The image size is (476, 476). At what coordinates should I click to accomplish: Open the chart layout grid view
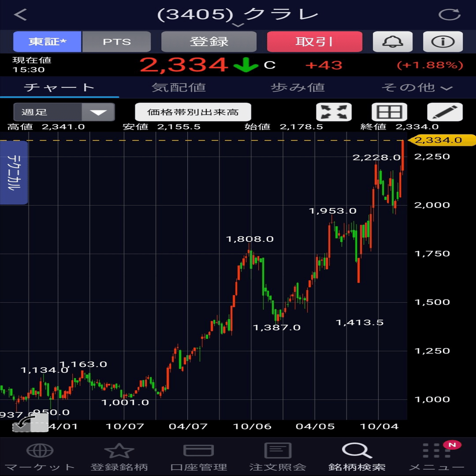390,112
